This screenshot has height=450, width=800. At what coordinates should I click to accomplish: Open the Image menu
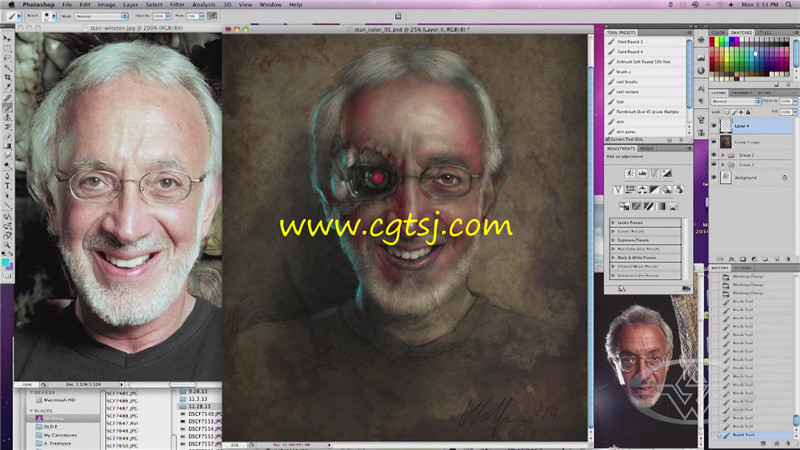pyautogui.click(x=106, y=5)
